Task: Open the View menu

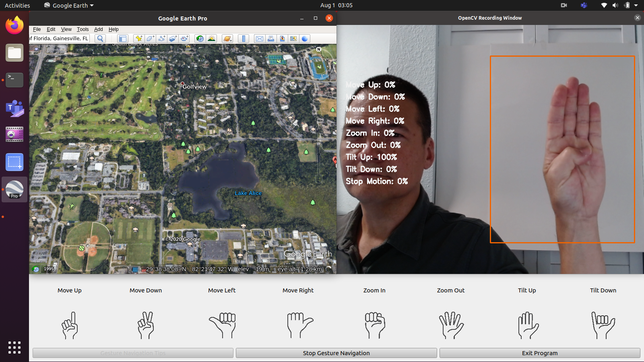Action: [66, 29]
